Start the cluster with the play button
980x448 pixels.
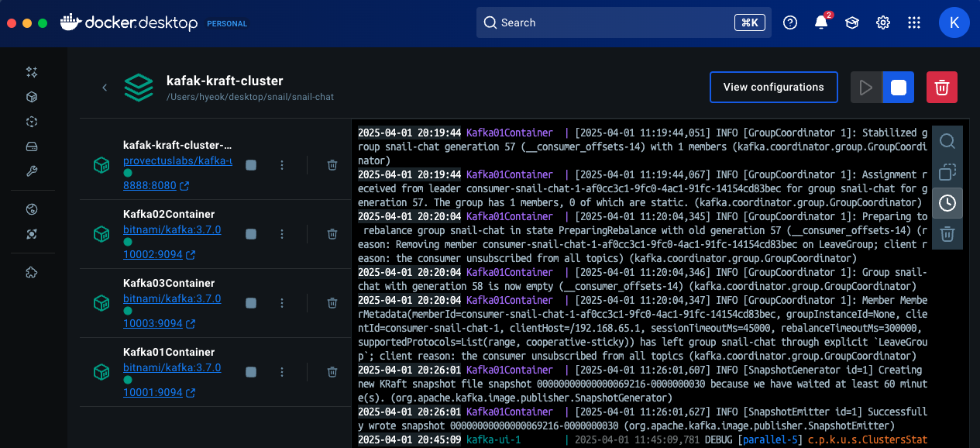point(866,88)
